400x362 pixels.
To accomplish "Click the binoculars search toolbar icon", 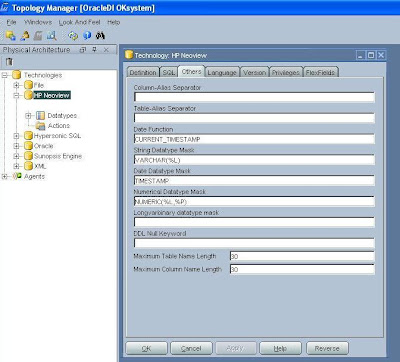I will 100,35.
